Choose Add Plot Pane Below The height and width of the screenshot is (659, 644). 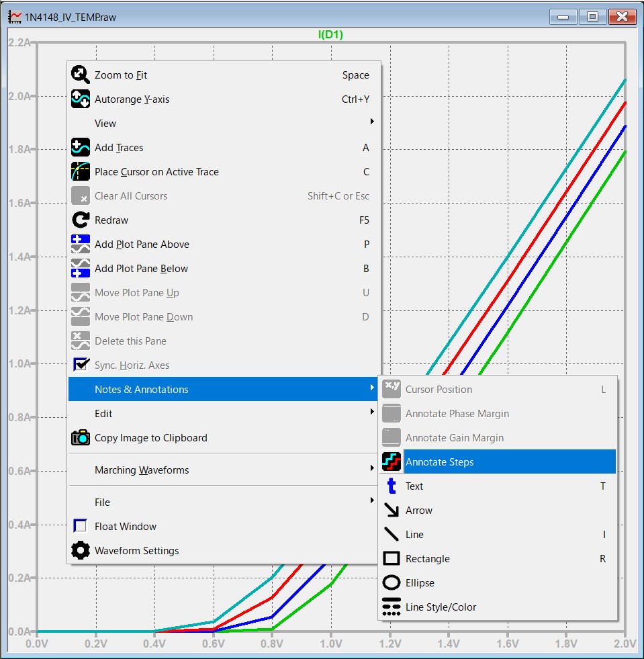142,269
